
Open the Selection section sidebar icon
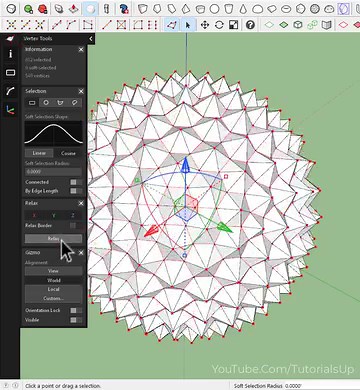(x=11, y=72)
